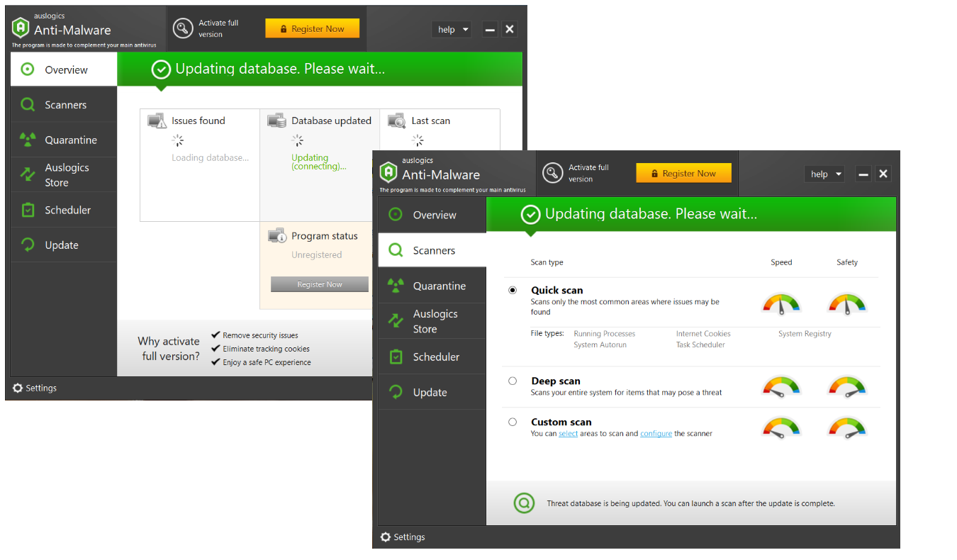Screen dimensions: 957x560
Task: Click gray Register Now under Program status
Action: point(320,284)
